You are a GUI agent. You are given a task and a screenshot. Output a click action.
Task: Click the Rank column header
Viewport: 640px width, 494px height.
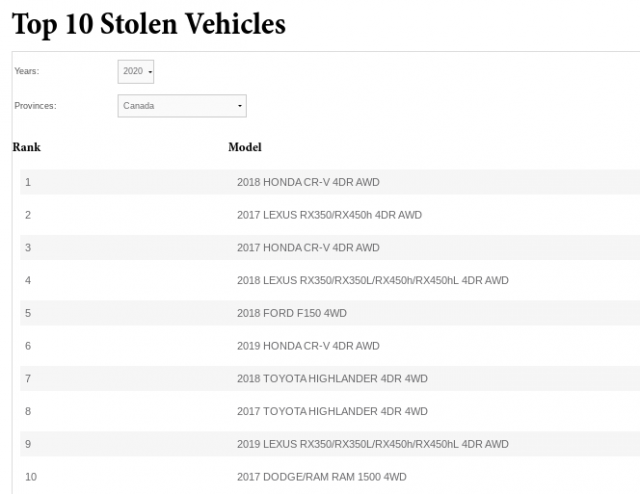27,147
